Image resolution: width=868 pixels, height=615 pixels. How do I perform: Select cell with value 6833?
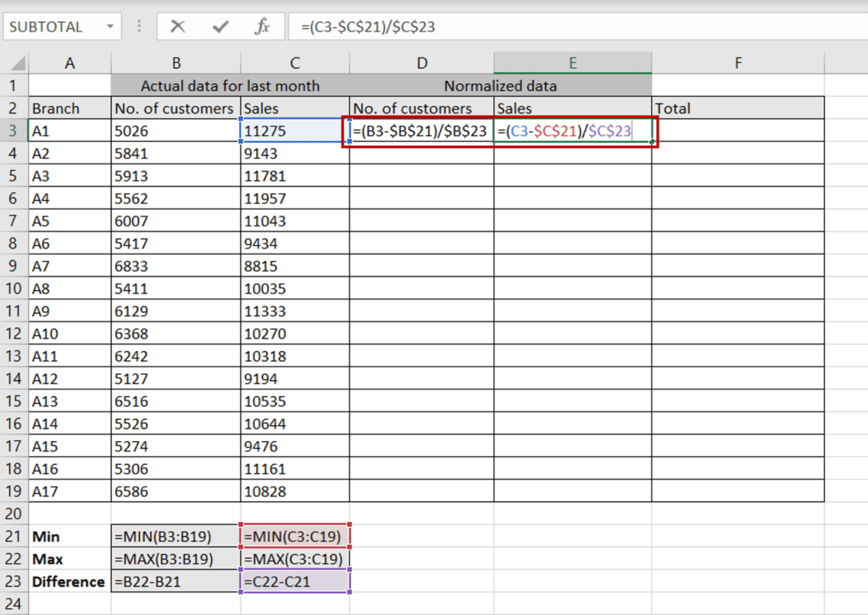tap(176, 266)
